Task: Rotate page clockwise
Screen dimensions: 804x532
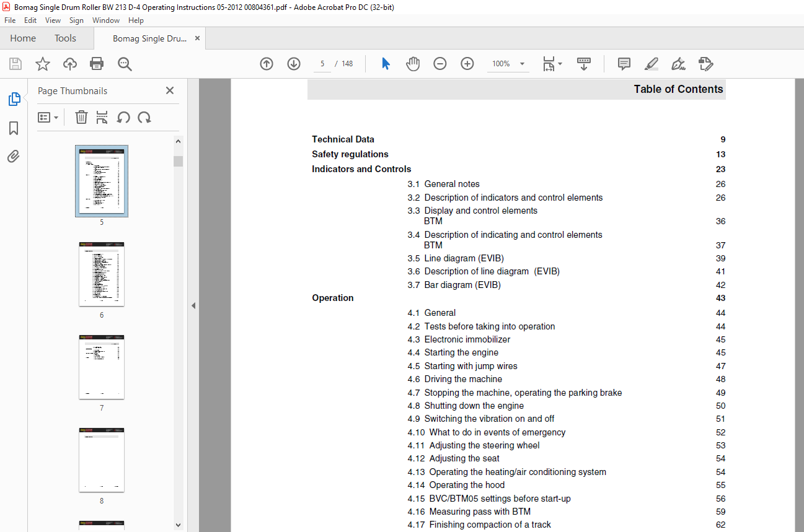Action: coord(144,117)
